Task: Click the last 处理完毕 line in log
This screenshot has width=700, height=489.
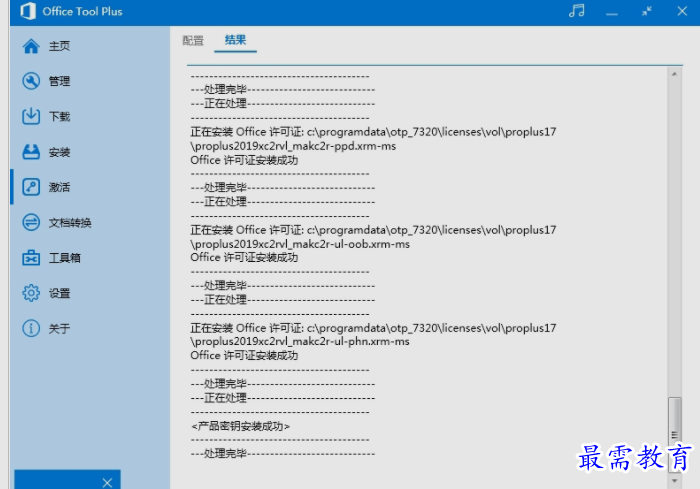Action: click(283, 454)
